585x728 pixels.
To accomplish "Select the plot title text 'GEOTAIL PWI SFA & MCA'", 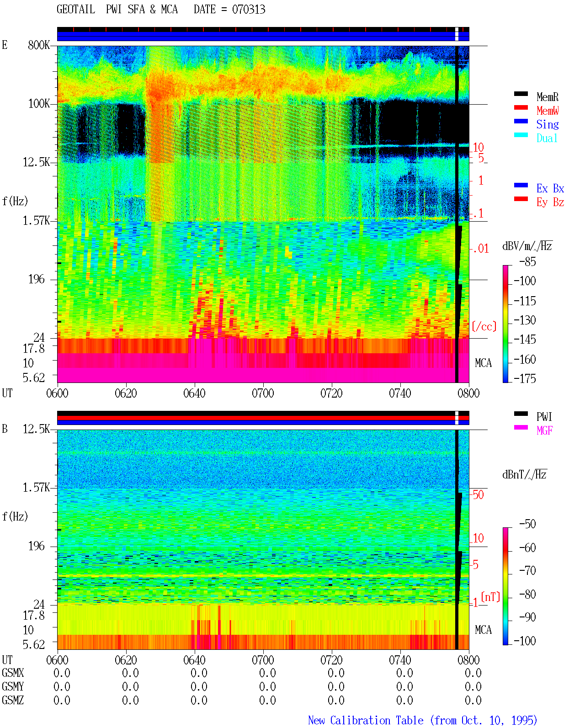I will click(x=117, y=9).
